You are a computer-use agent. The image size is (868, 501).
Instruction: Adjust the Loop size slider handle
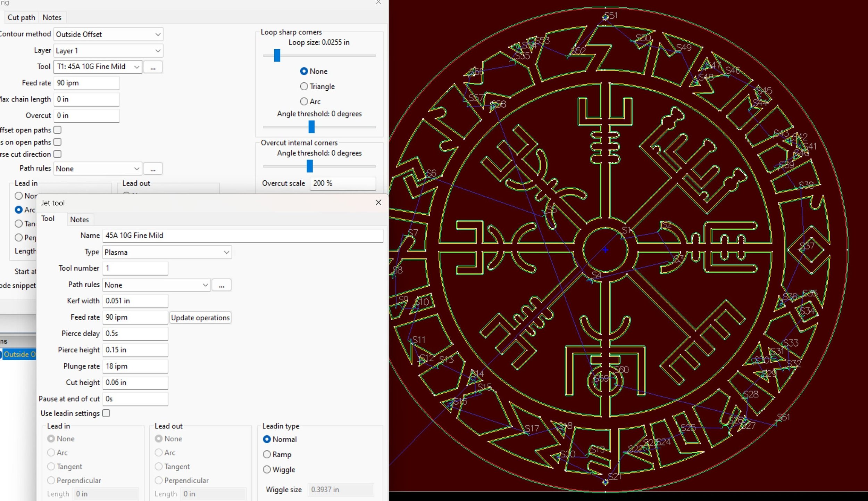(277, 55)
